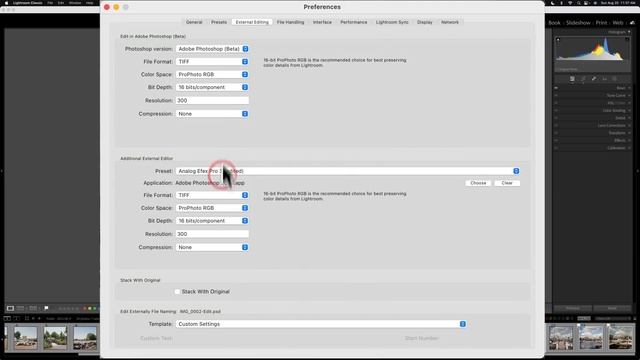Select the Red Eye tool in the tool strip
640x360 pixels.
[x=604, y=79]
